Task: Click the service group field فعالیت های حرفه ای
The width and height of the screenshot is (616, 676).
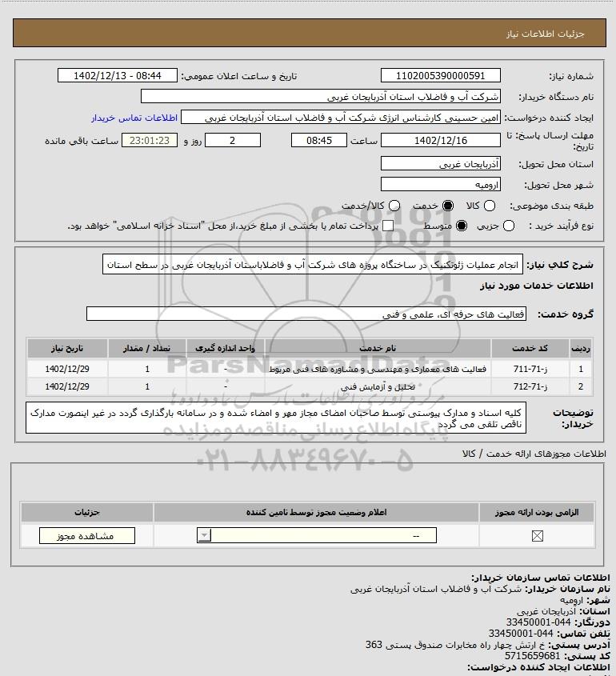Action: point(306,314)
